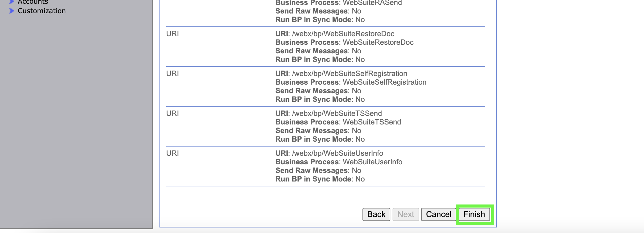
Task: Click the URI label beside WebSuiteUserInfo
Action: [x=172, y=153]
